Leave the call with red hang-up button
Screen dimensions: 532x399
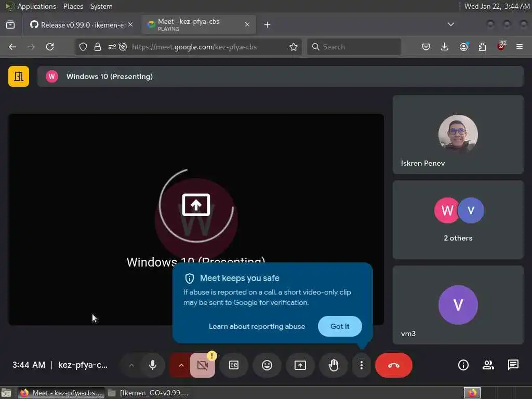[394, 365]
